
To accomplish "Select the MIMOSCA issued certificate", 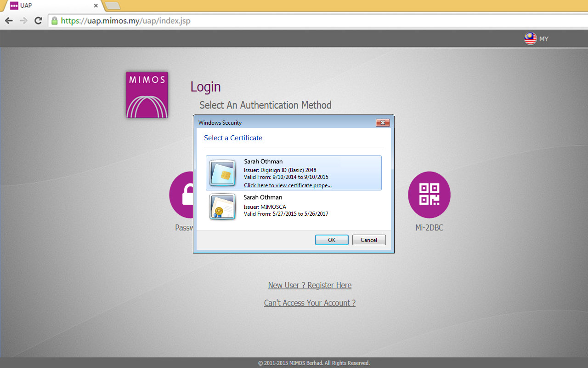I will pos(294,207).
